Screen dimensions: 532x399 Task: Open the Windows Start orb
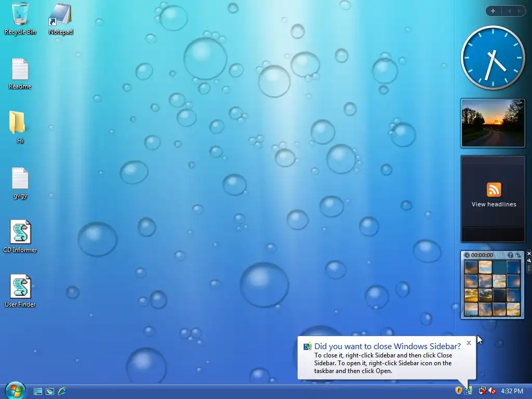15,390
